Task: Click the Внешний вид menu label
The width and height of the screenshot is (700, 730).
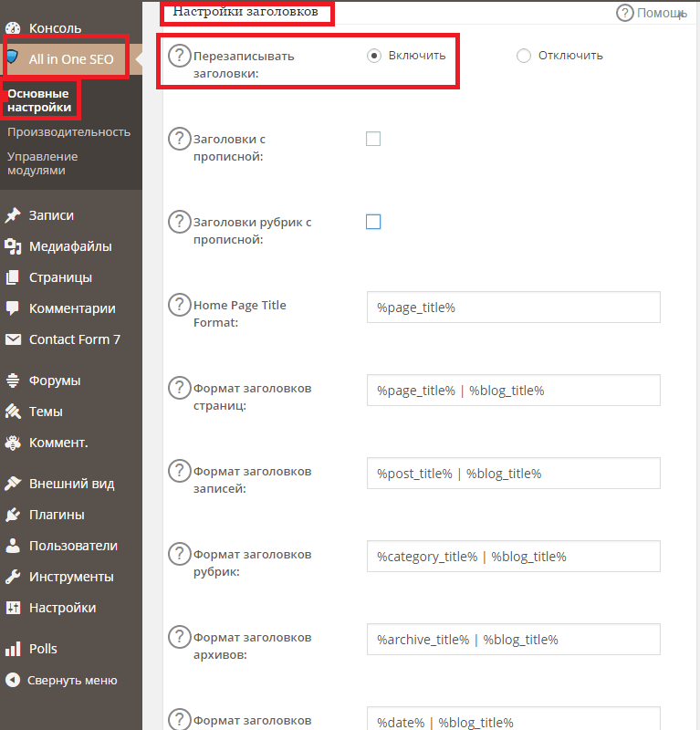Action: pos(72,485)
